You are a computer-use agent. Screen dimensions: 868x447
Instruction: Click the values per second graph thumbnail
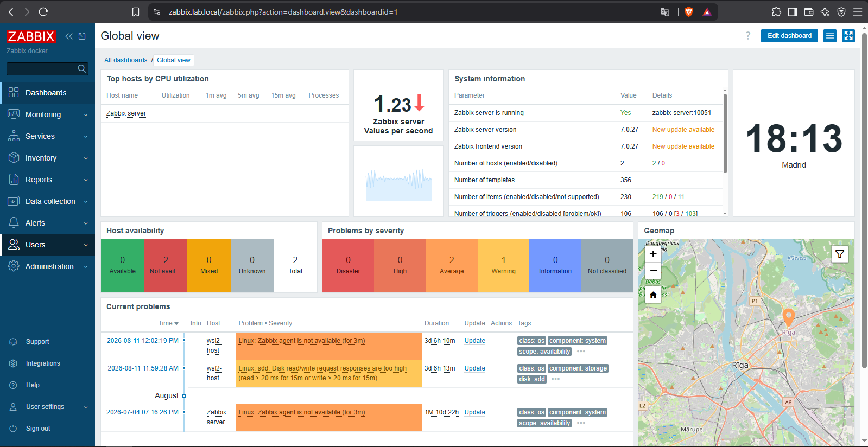point(398,185)
